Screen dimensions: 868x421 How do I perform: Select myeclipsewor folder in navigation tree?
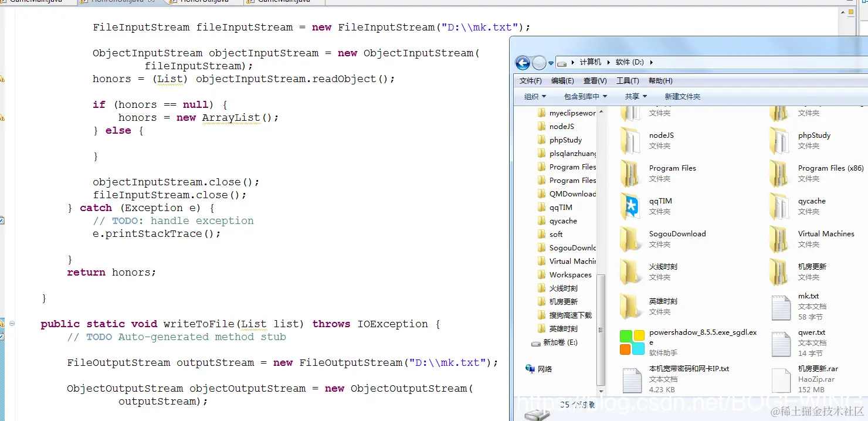567,113
